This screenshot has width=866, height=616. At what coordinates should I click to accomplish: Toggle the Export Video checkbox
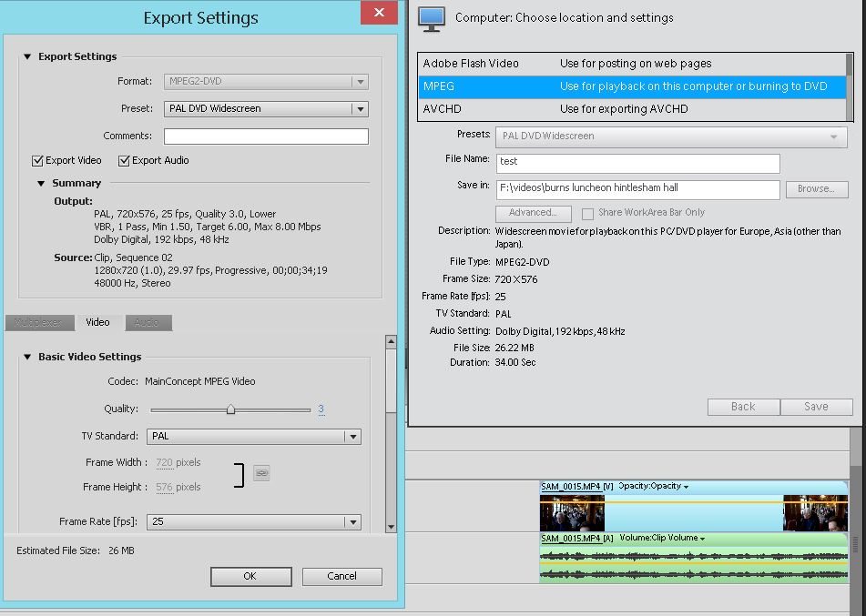[38, 161]
